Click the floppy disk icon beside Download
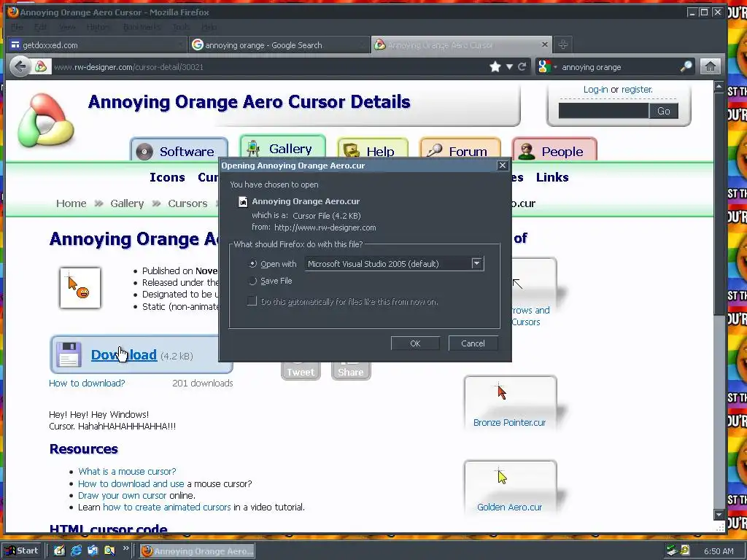This screenshot has width=747, height=560. click(69, 354)
